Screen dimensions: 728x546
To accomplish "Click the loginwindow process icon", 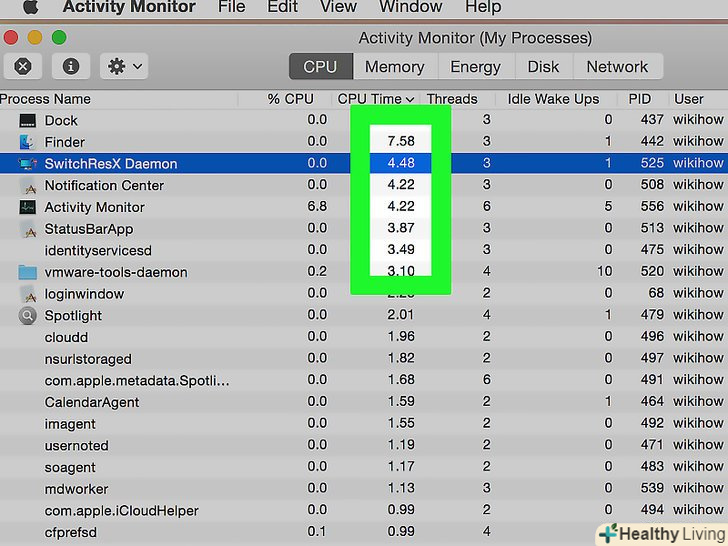I will point(29,294).
